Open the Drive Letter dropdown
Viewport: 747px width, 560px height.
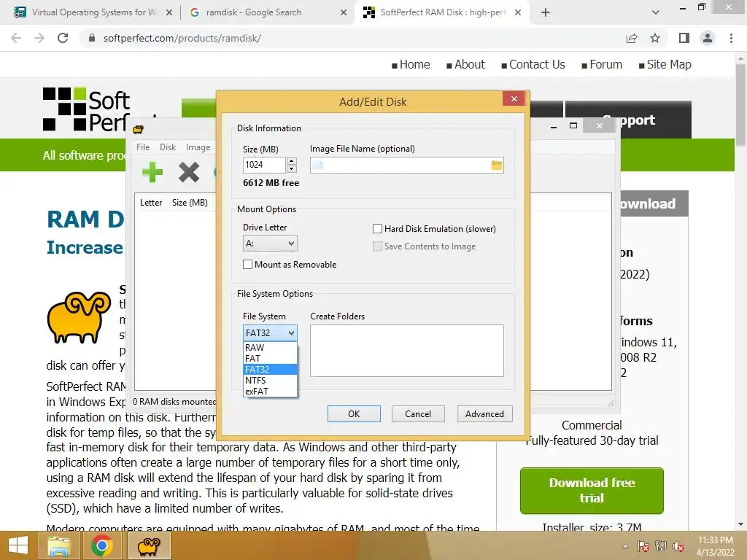click(270, 244)
